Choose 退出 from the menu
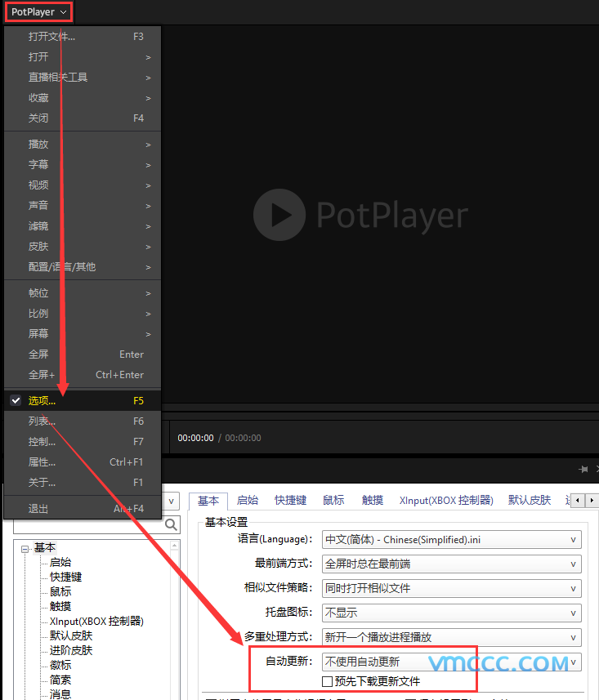The image size is (599, 700). tap(83, 509)
